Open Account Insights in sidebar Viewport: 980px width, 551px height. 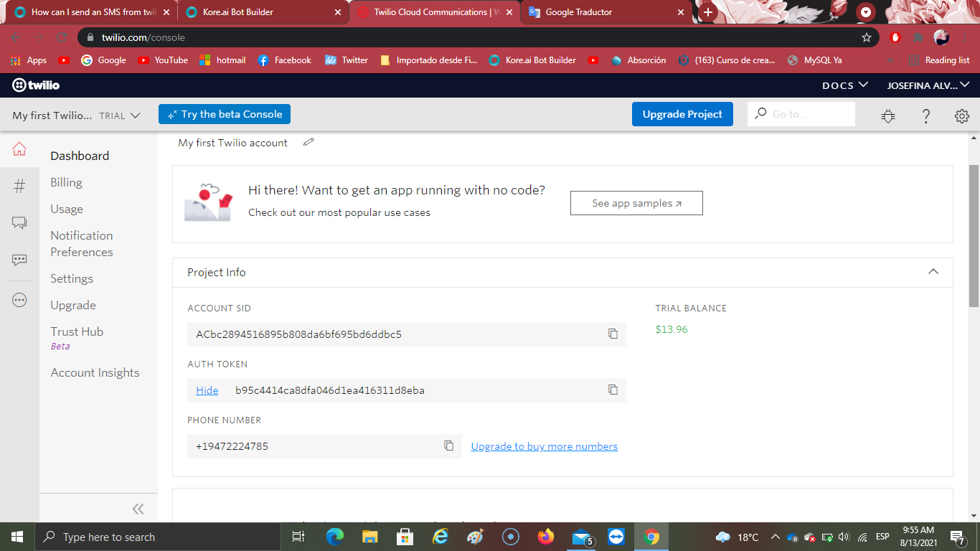point(95,372)
